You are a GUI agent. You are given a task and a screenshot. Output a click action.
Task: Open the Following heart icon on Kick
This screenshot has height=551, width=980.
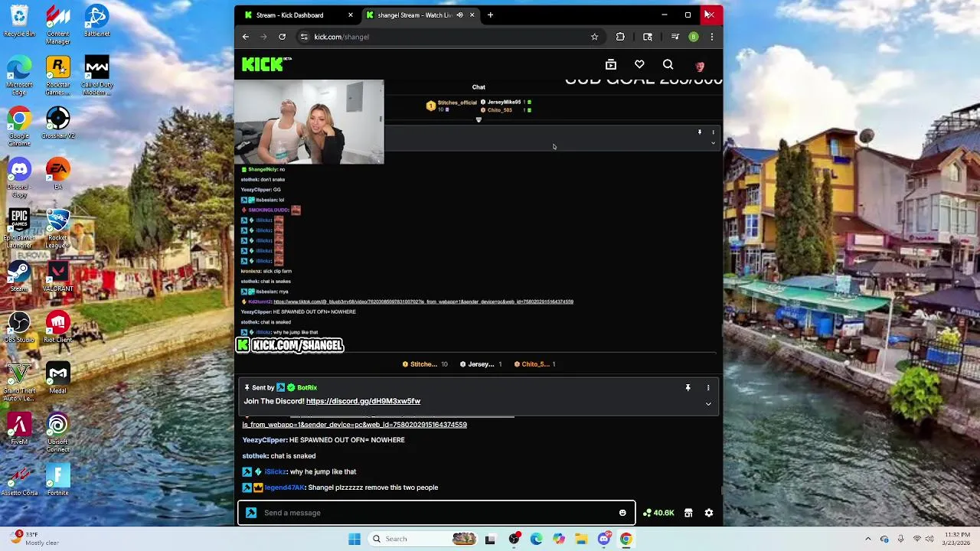click(639, 65)
